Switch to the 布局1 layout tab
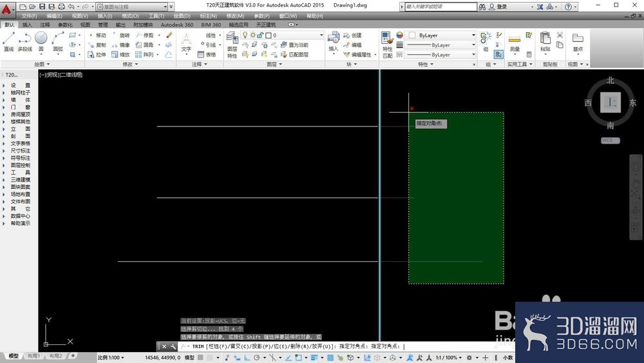The width and height of the screenshot is (644, 363). pos(33,356)
